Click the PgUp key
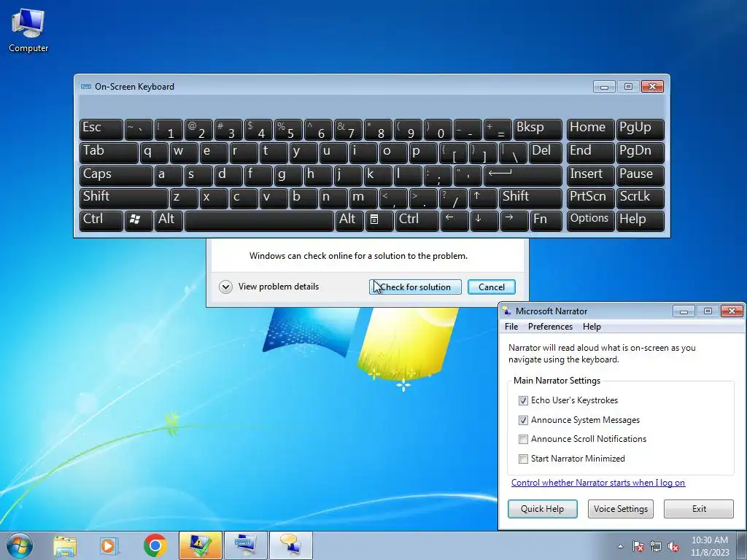Image resolution: width=747 pixels, height=560 pixels. coord(640,130)
